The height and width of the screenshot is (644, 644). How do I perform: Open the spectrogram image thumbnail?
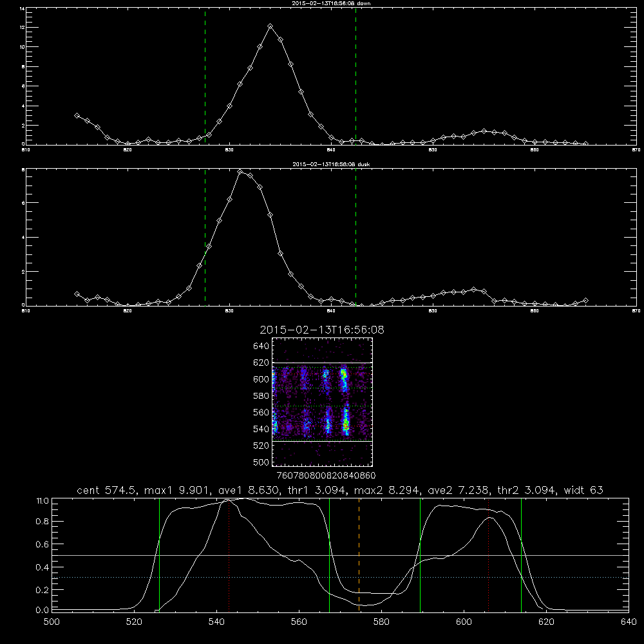(323, 402)
